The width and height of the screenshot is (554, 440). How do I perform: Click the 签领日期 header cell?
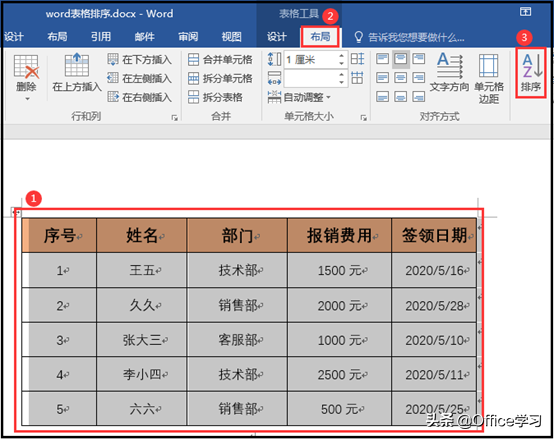pos(434,235)
